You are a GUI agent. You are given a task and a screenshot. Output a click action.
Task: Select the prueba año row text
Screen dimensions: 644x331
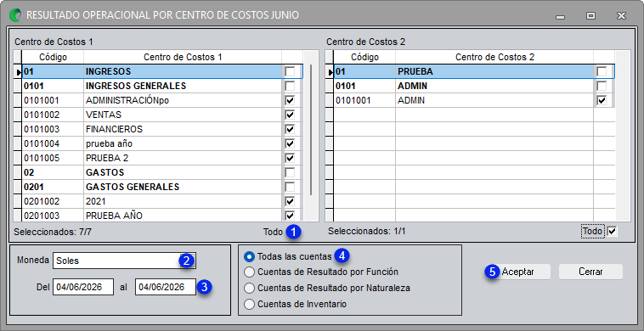click(x=109, y=143)
